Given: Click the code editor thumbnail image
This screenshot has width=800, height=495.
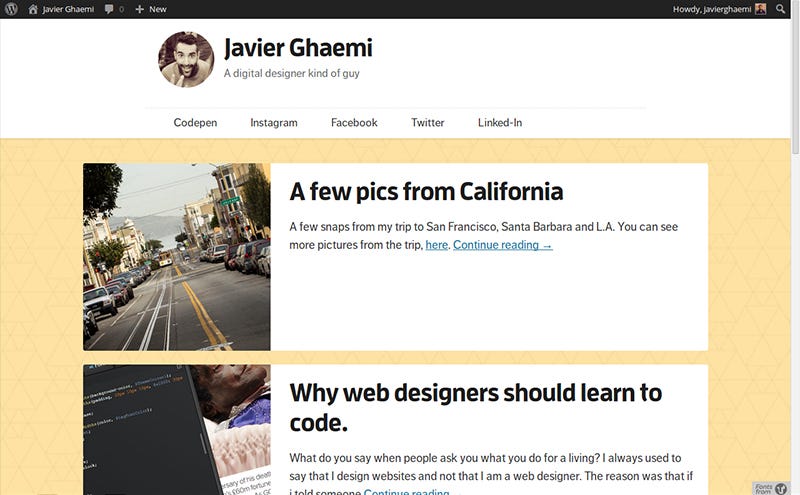Looking at the screenshot, I should (177, 430).
